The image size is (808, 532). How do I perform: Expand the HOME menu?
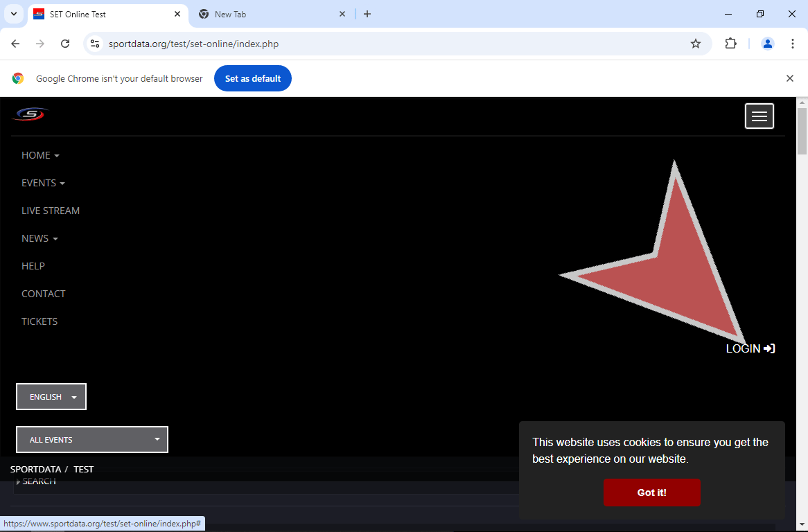40,155
